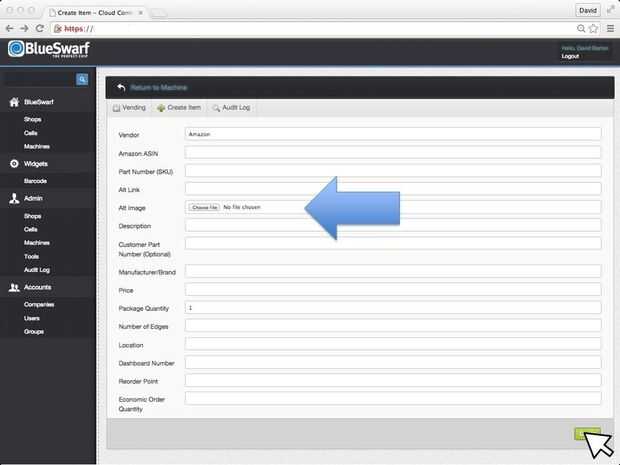The width and height of the screenshot is (620, 465).
Task: Close the Create Item browser tab
Action: coord(140,13)
